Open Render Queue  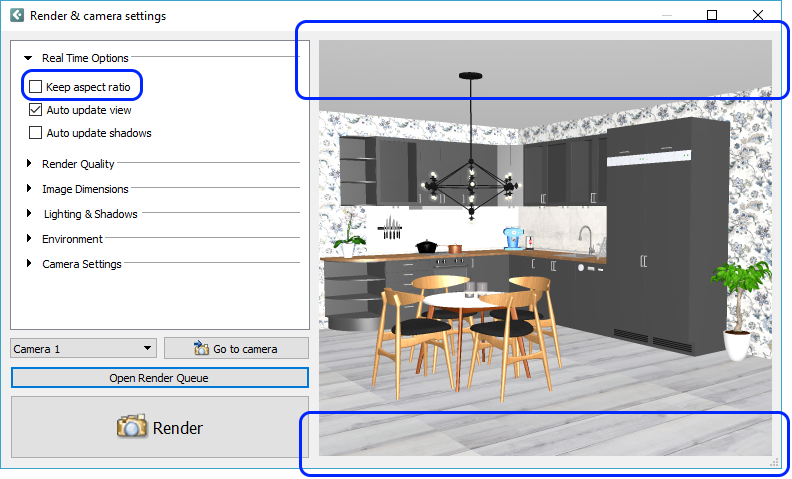point(160,378)
